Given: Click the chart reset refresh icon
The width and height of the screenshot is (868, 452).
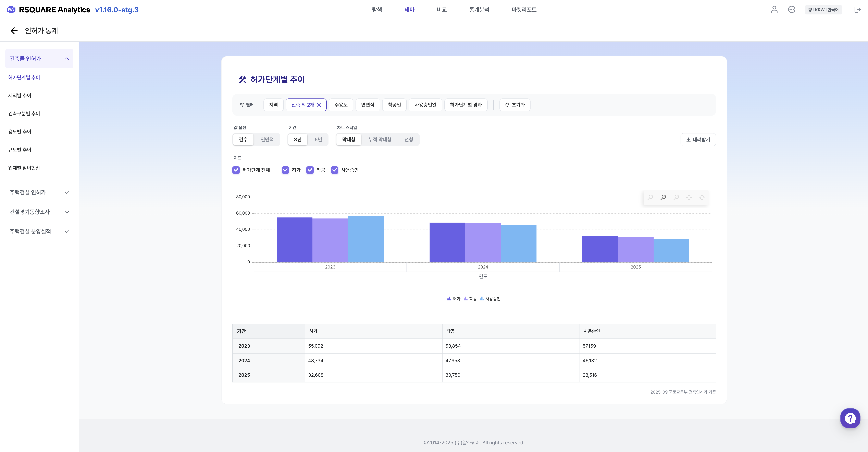Looking at the screenshot, I should (x=702, y=198).
